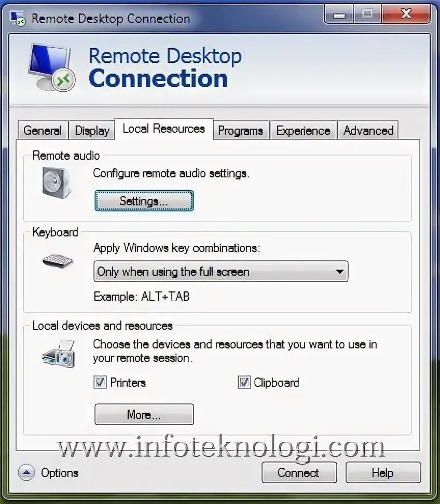440x504 pixels.
Task: Switch to the General tab
Action: pyautogui.click(x=43, y=131)
